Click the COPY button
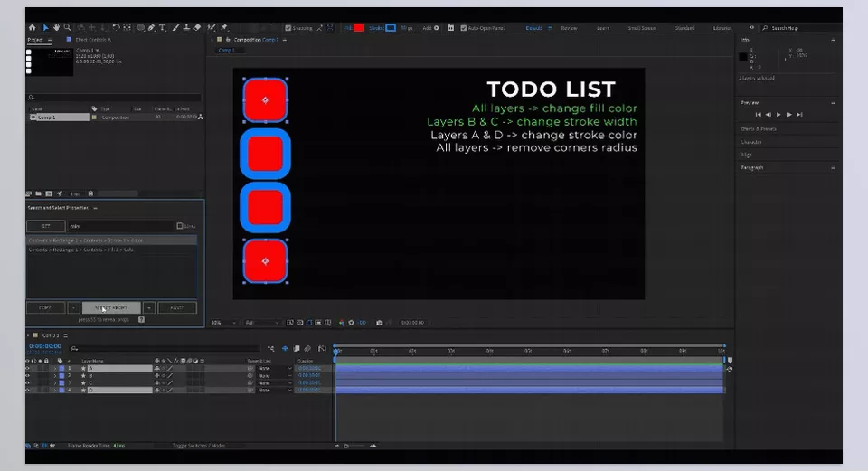This screenshot has width=868, height=471. [x=45, y=307]
